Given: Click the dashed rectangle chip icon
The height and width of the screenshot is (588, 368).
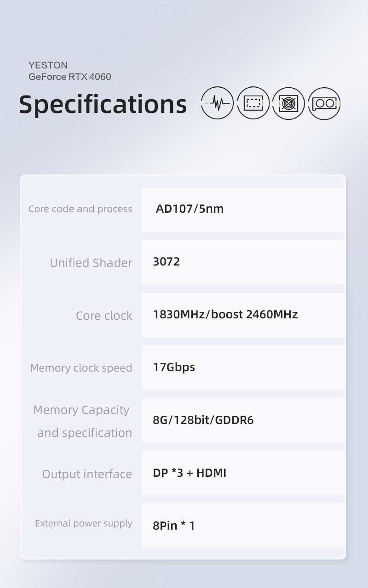Looking at the screenshot, I should click(x=253, y=103).
